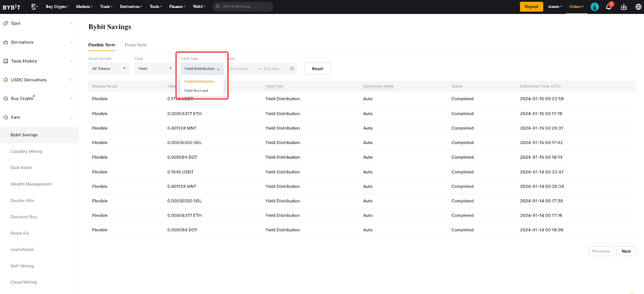Viewport: 644px width, 294px height.
Task: Open the Trade top menu
Action: (107, 7)
